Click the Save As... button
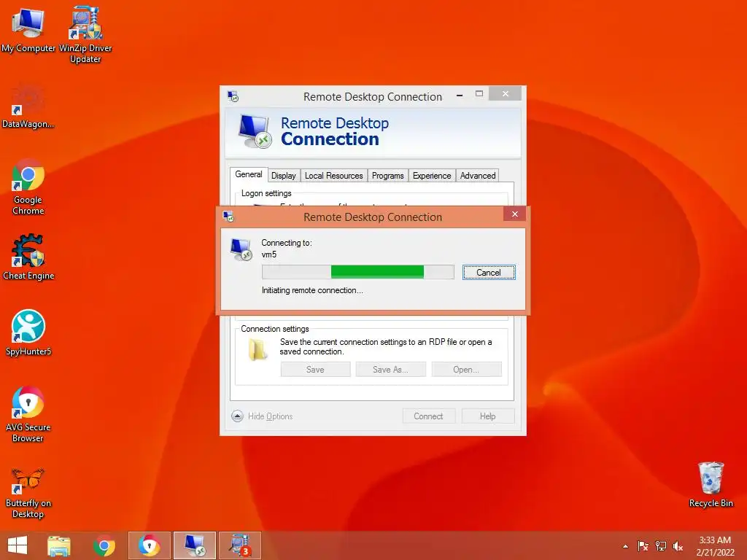Viewport: 747px width, 560px height. [391, 370]
